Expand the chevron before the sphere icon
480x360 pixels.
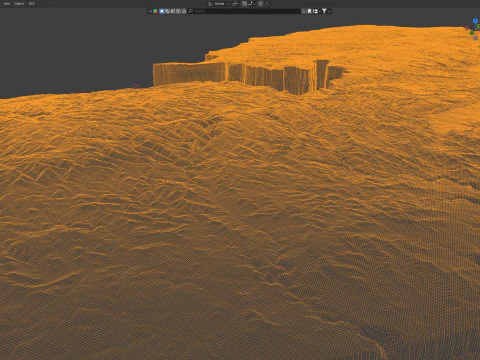(150, 11)
